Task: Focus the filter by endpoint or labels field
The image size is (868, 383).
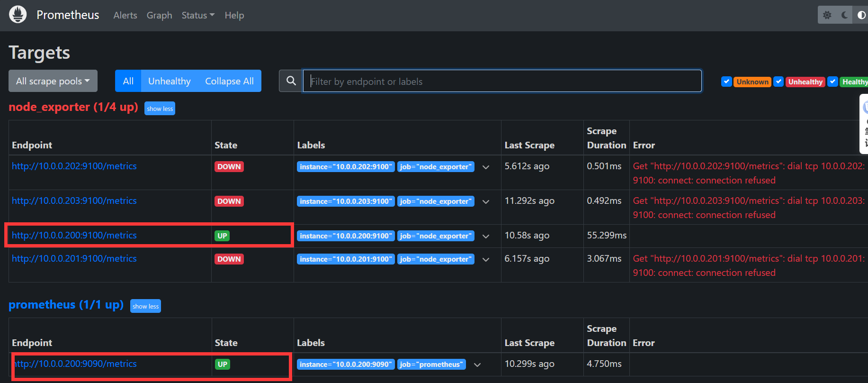Action: 502,81
